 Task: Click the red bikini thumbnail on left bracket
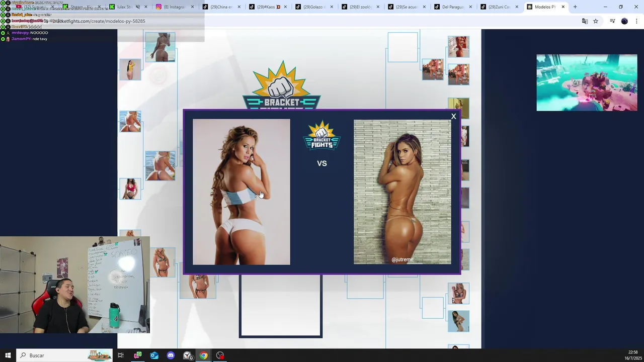pyautogui.click(x=130, y=189)
